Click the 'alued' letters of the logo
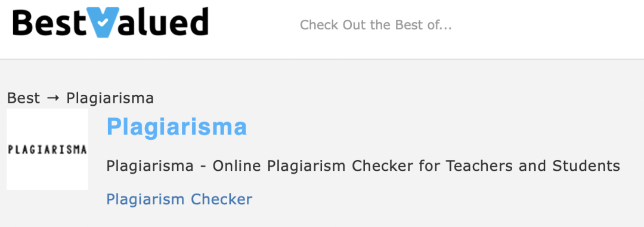The height and width of the screenshot is (227, 644). 164,22
